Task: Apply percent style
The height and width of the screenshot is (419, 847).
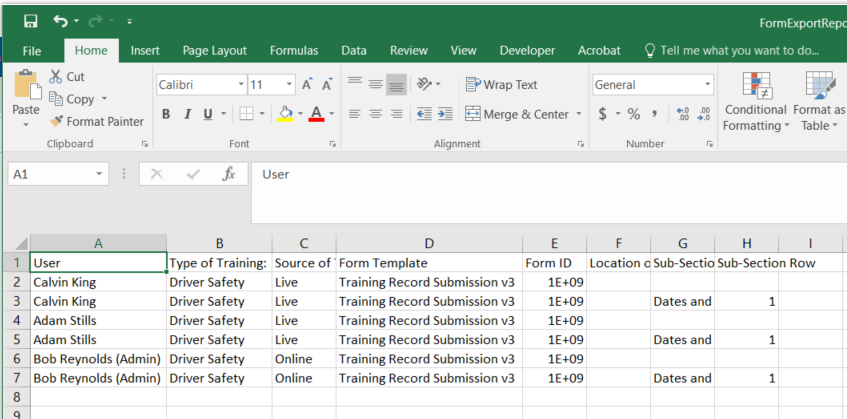Action: point(634,114)
